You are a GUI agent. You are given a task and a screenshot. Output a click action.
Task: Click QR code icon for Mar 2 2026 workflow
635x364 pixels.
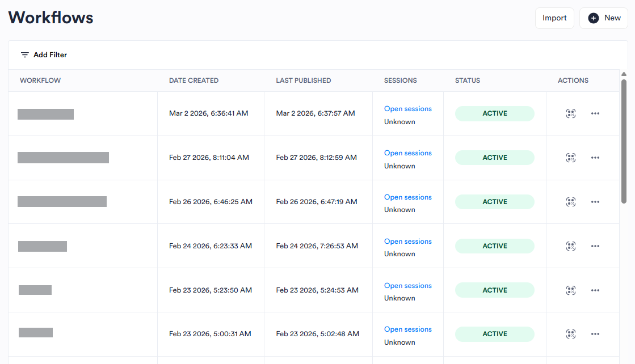571,113
